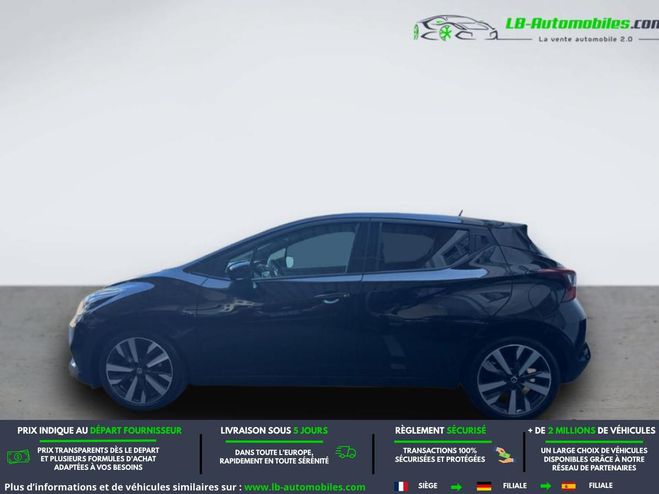Image resolution: width=659 pixels, height=494 pixels.
Task: Click the green arrow after SIÈGE
Action: click(x=456, y=487)
